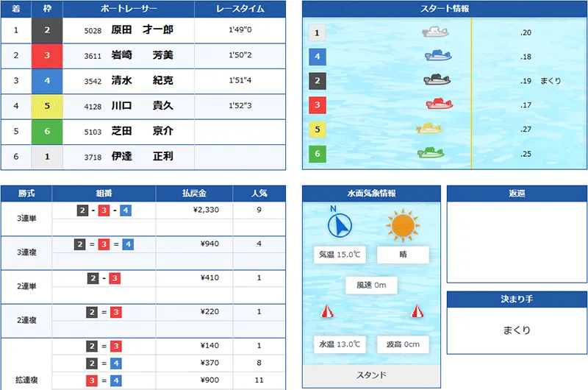Click the ¥2,330 payout for 3連単
588x390 pixels.
[206, 210]
